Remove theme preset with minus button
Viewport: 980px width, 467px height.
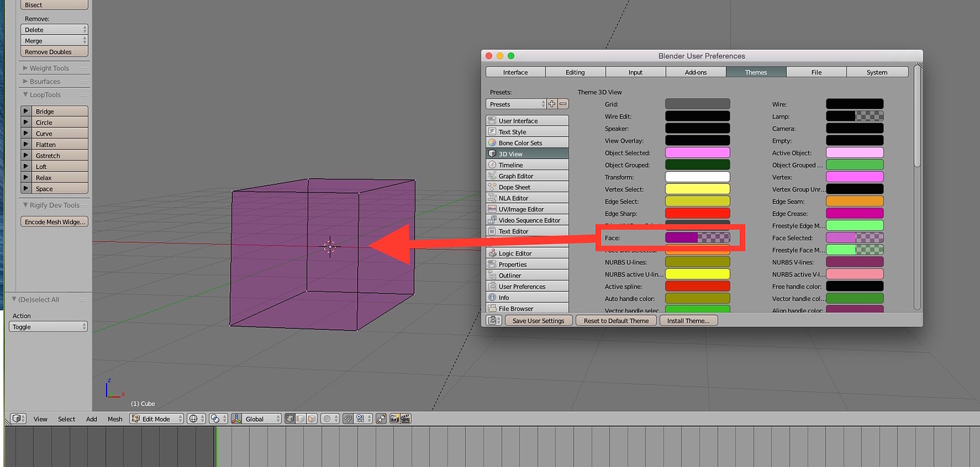pyautogui.click(x=563, y=104)
